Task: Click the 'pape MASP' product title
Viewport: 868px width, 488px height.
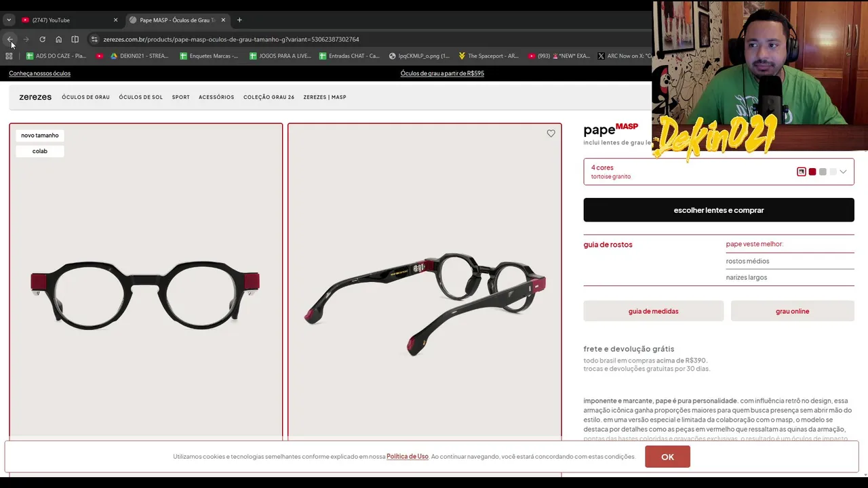Action: (611, 129)
